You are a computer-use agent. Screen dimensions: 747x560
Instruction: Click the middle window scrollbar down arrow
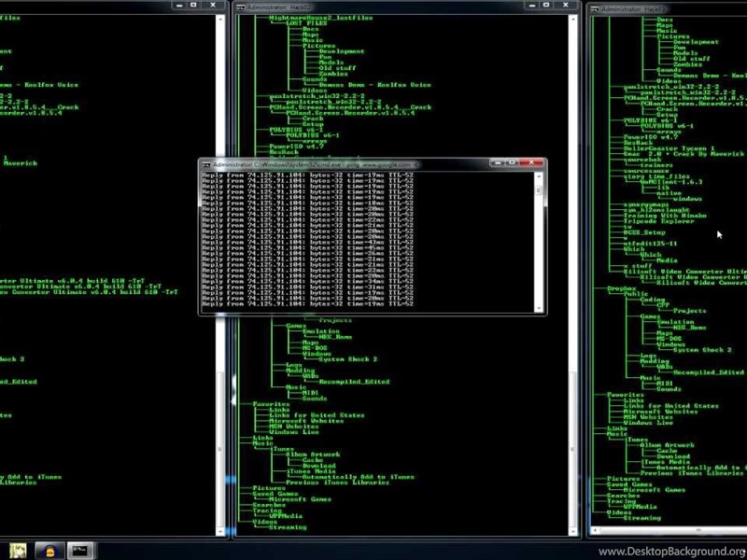click(x=573, y=531)
